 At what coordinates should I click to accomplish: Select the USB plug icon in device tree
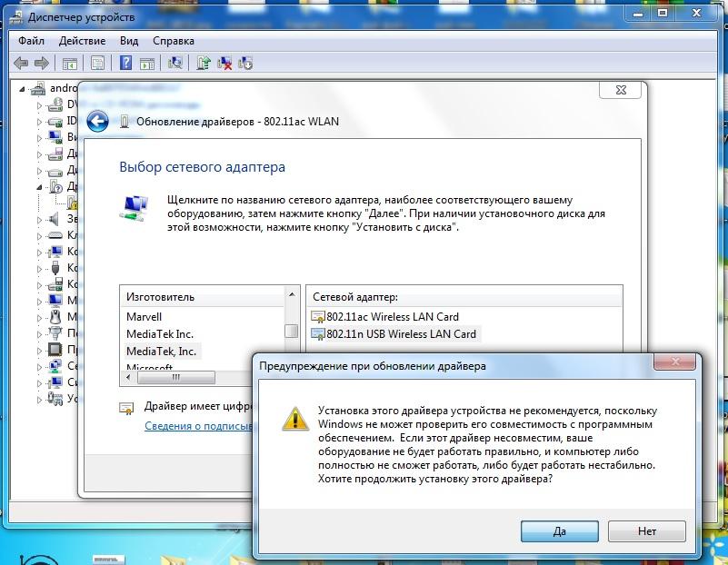(x=55, y=268)
